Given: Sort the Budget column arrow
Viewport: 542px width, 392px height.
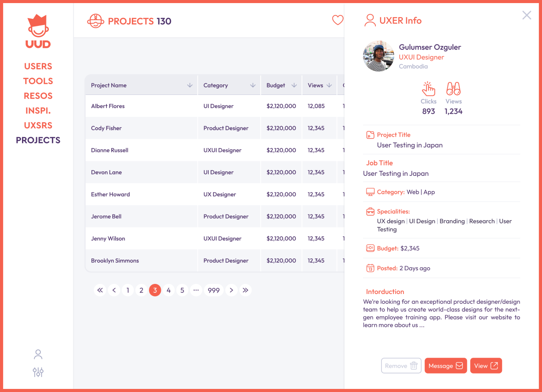Looking at the screenshot, I should [294, 85].
